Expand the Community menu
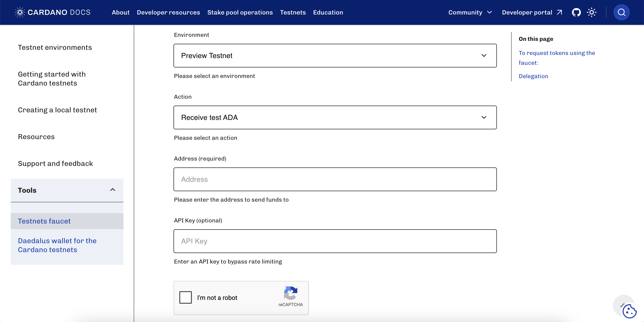 (x=470, y=12)
